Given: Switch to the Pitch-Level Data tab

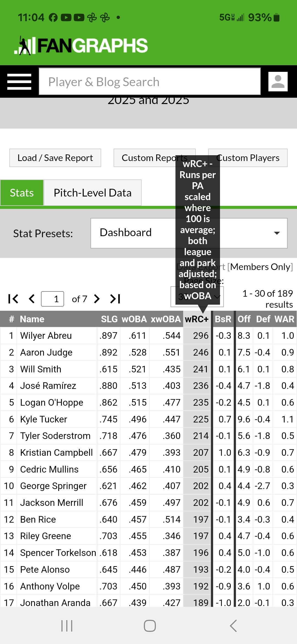Looking at the screenshot, I should [x=93, y=193].
